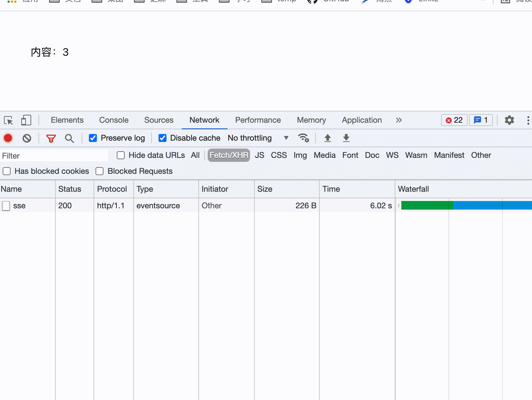Filter requests by Wasm
Screen dimensions: 532x400
click(x=416, y=155)
